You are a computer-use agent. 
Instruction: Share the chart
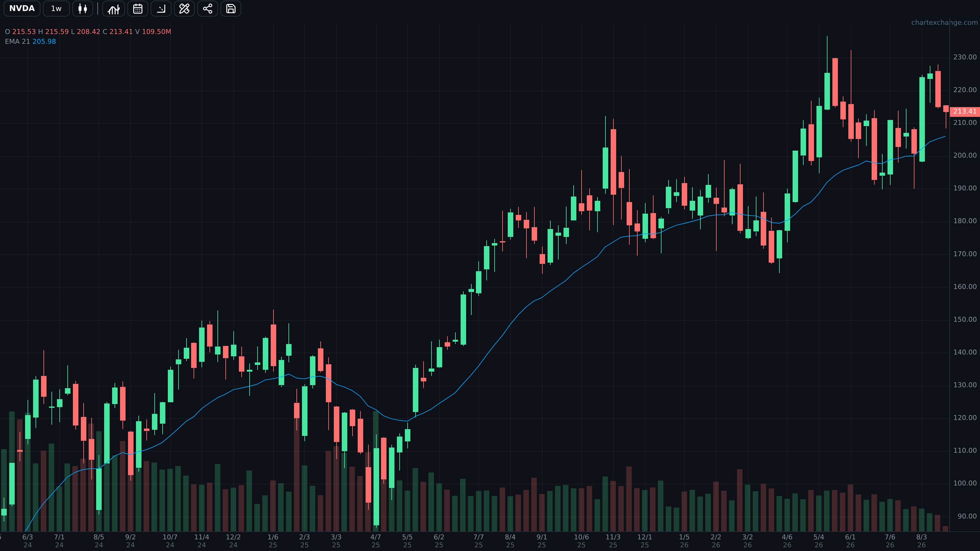[x=207, y=8]
